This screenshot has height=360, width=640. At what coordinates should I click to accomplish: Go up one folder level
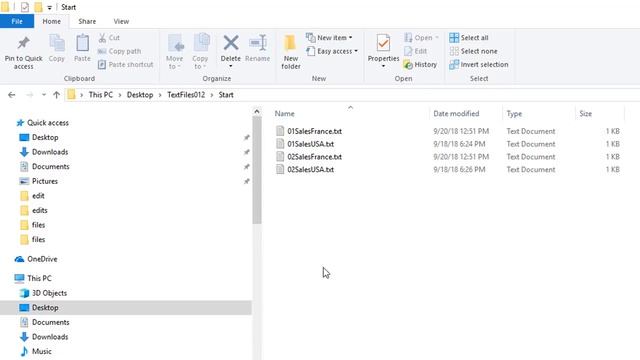pyautogui.click(x=56, y=95)
